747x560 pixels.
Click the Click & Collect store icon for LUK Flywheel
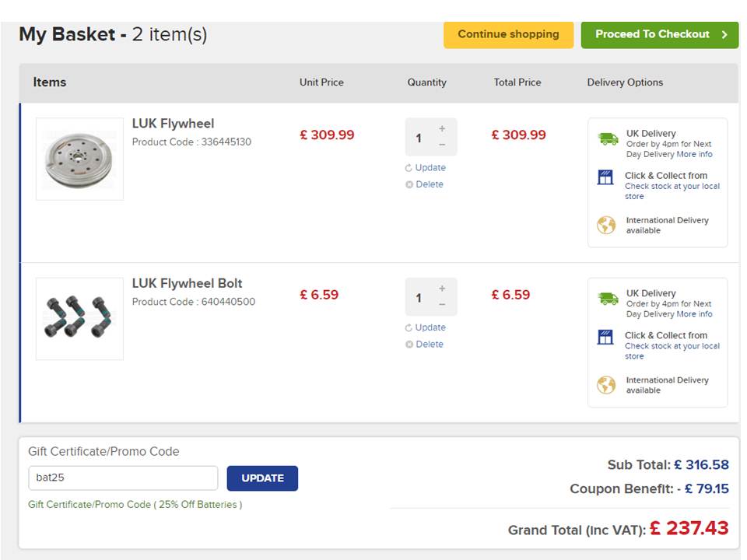coord(605,177)
